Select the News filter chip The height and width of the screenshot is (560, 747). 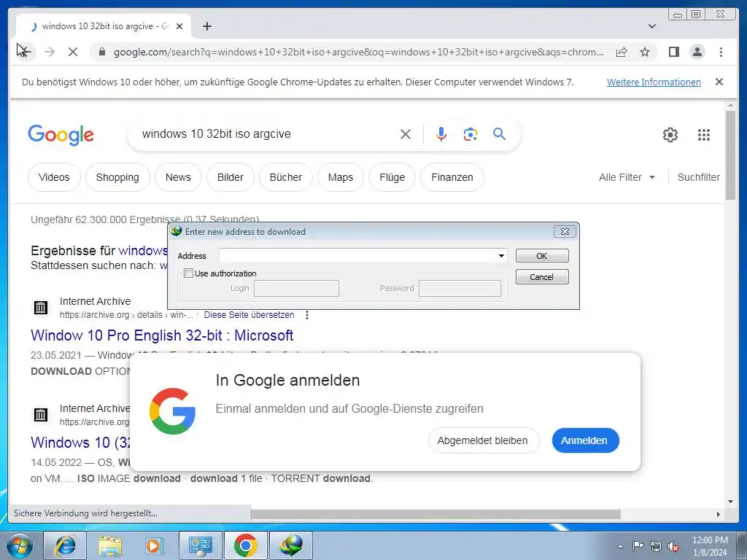click(178, 177)
